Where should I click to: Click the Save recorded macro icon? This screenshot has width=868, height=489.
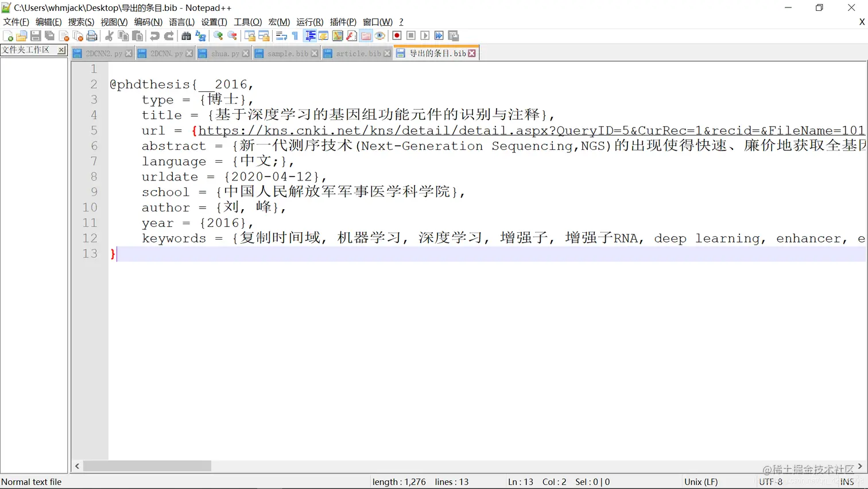tap(454, 36)
